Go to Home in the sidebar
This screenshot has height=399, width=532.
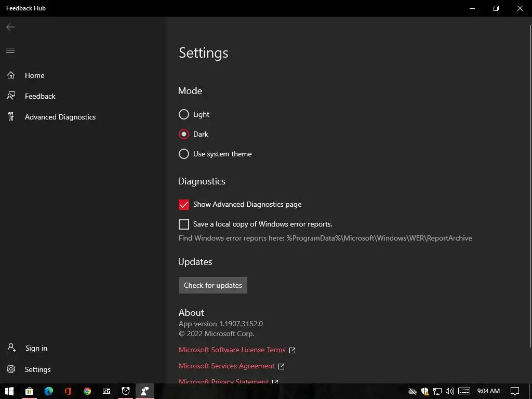[35, 75]
